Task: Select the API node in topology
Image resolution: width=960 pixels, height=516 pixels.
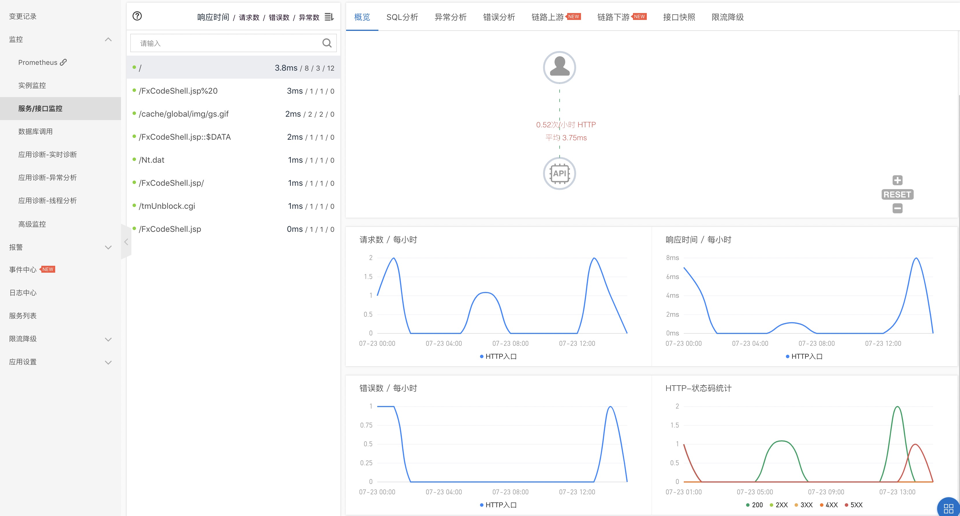Action: 559,173
